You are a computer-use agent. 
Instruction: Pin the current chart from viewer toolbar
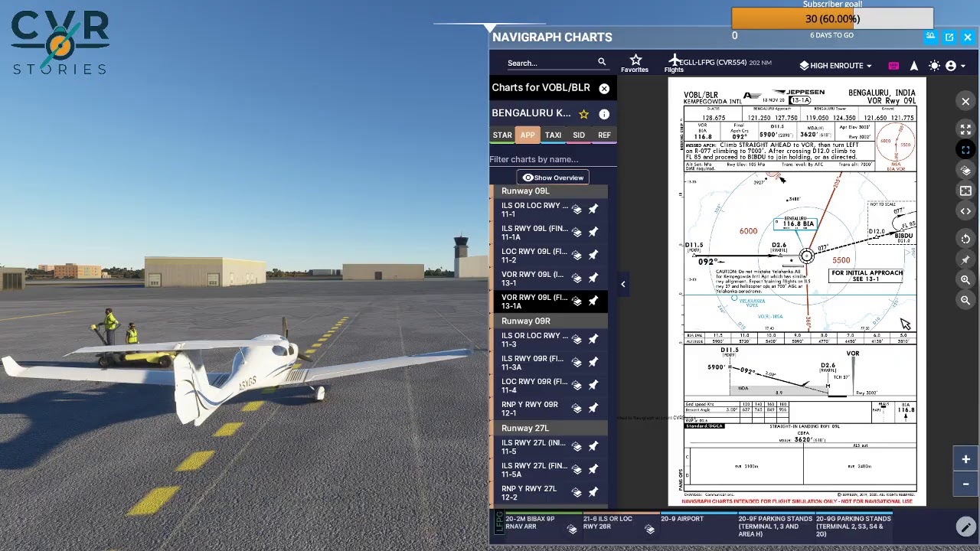pos(965,259)
